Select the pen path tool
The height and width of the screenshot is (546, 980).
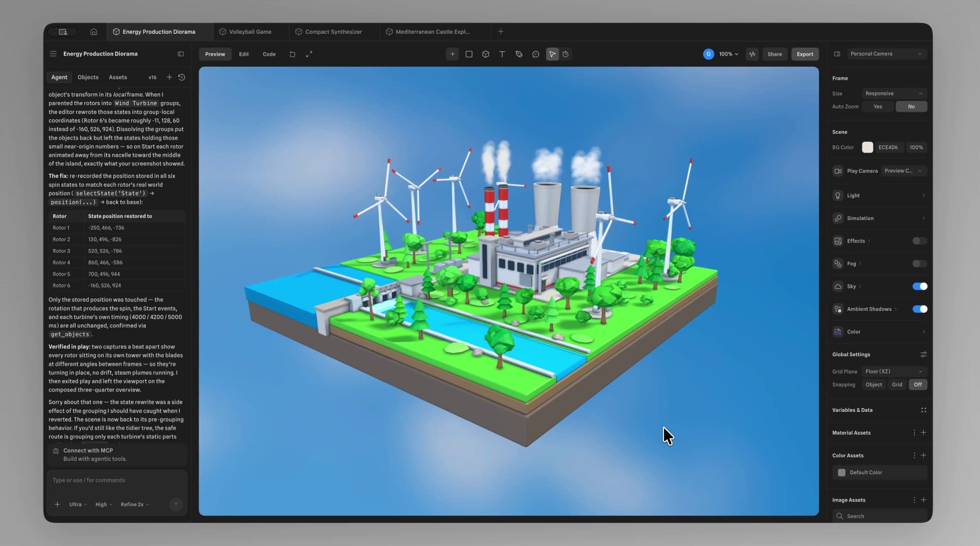click(519, 54)
